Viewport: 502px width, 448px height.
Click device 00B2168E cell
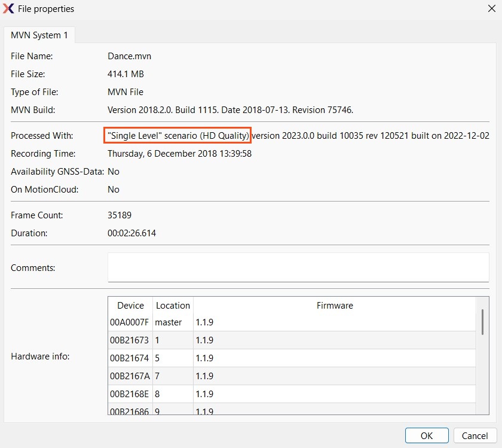[130, 394]
